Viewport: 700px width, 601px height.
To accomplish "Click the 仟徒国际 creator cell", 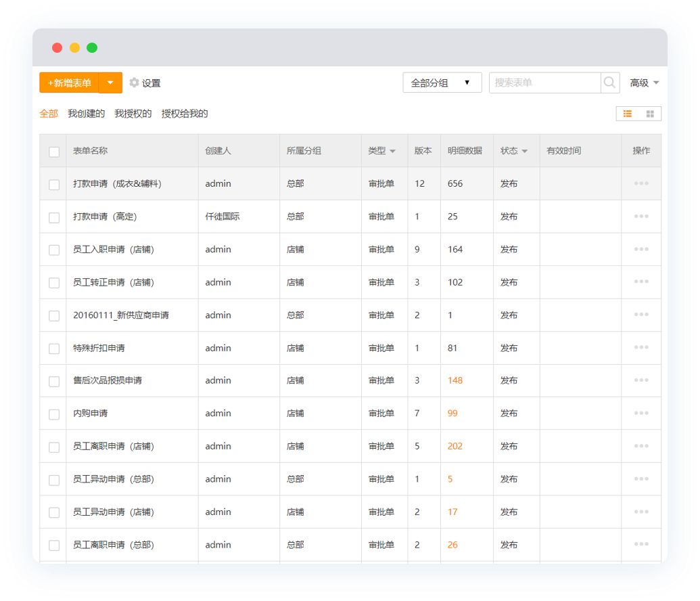I will (x=223, y=217).
